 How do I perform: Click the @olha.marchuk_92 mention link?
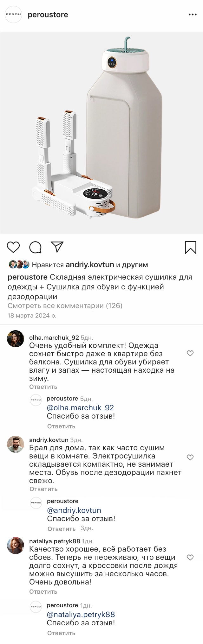coord(80,408)
